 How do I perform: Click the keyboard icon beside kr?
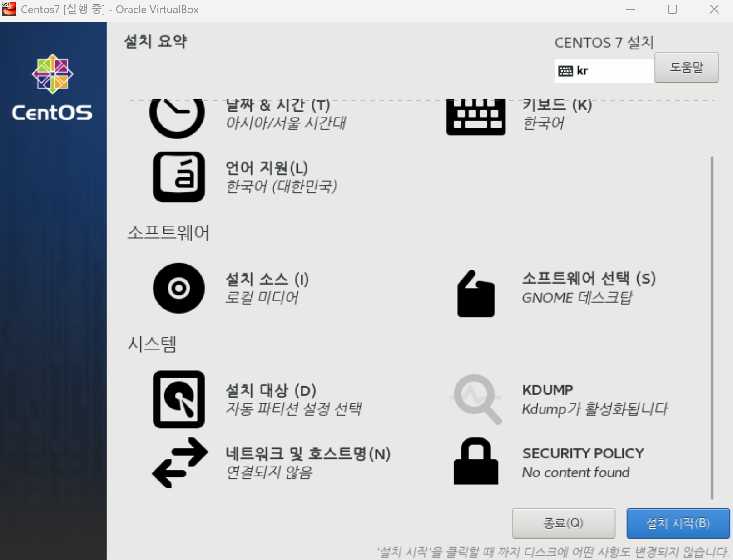[565, 71]
